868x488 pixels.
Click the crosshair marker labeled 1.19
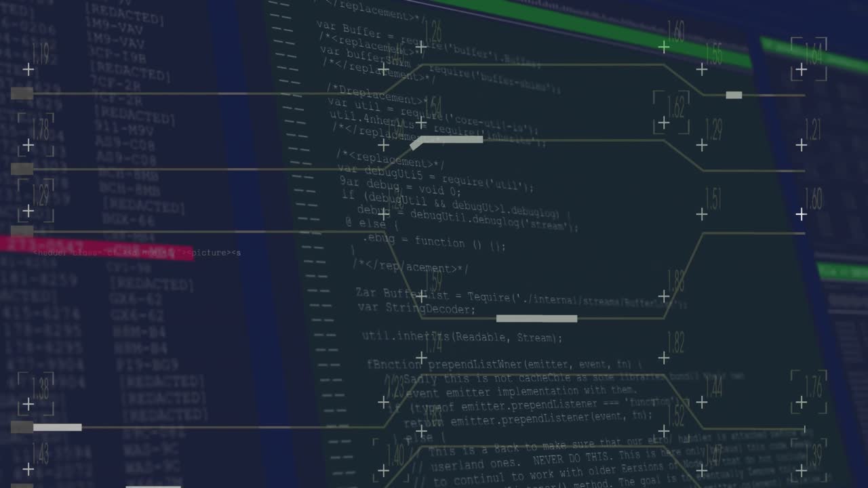28,70
